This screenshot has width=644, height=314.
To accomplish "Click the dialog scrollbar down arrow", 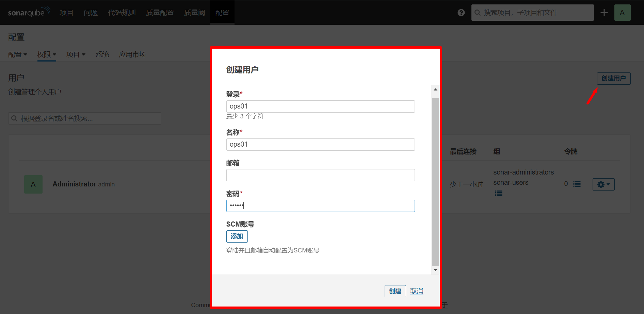I will (x=435, y=270).
